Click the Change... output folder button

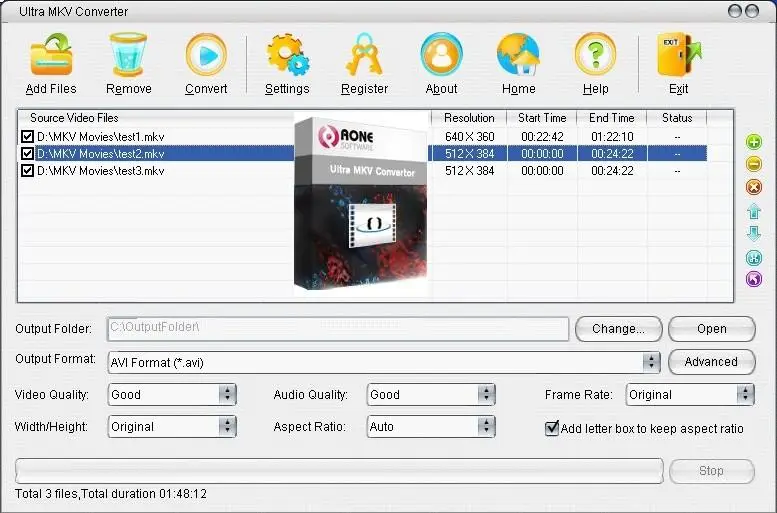coord(618,329)
